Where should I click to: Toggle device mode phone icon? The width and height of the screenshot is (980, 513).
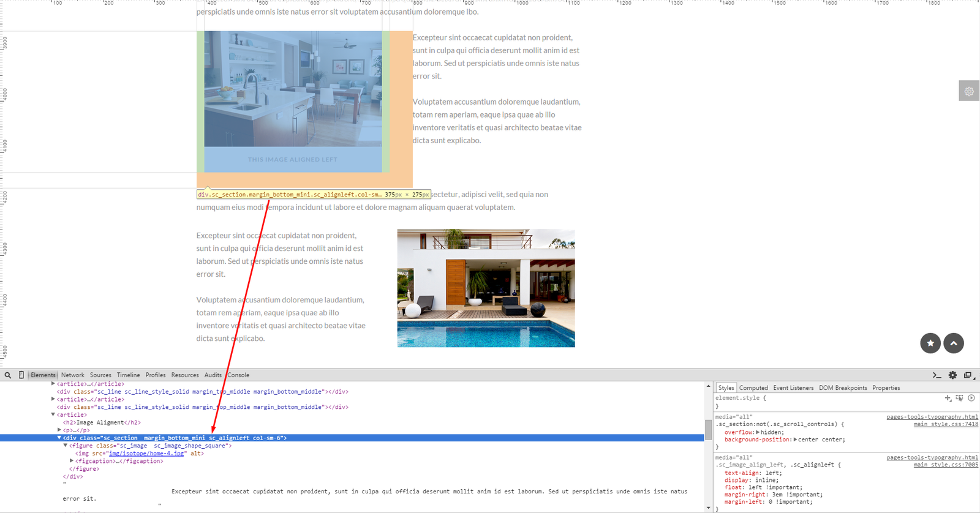(21, 375)
